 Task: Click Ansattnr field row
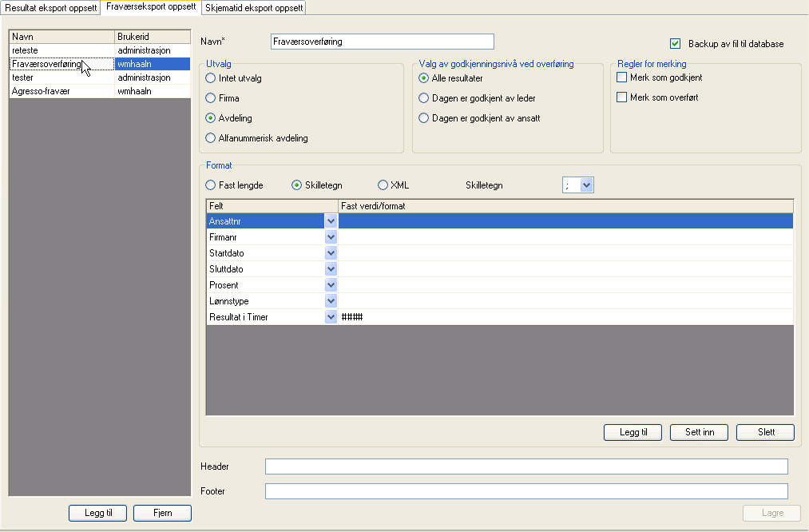[499, 221]
